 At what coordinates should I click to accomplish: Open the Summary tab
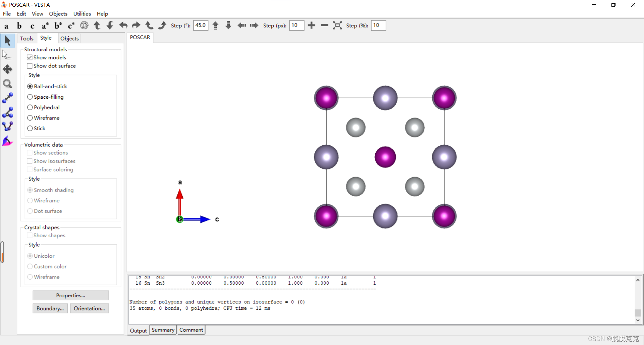point(163,330)
